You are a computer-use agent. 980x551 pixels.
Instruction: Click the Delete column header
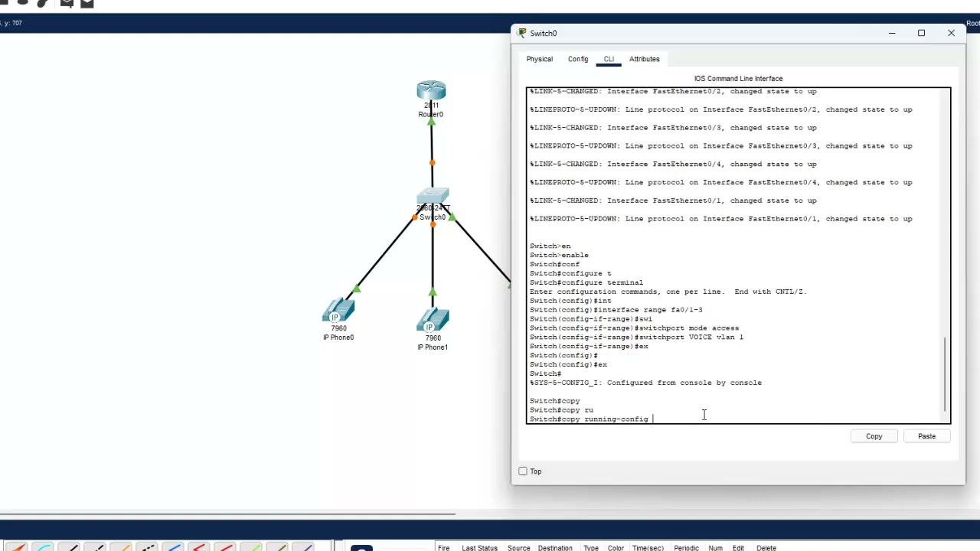(766, 548)
